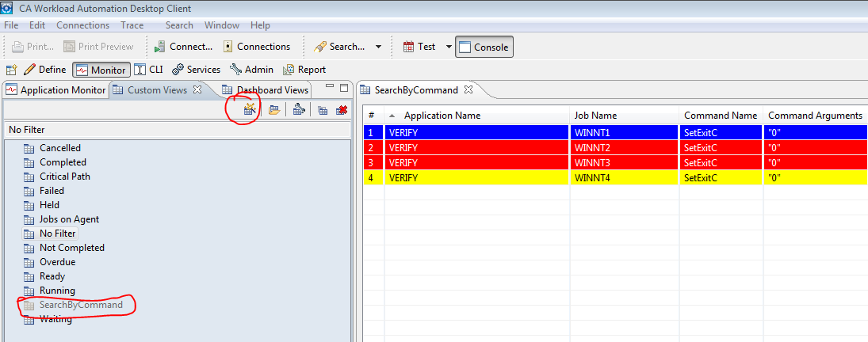
Task: Select the yellow WINNT4 job row
Action: (615, 177)
